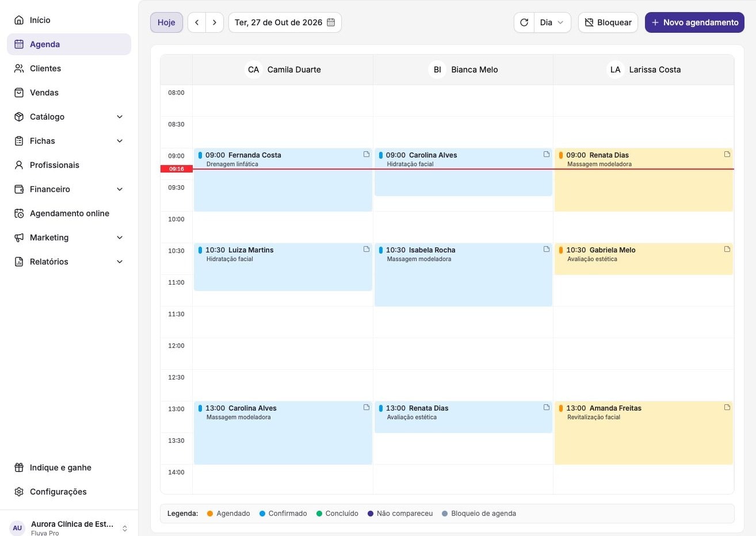
Task: Open note icon on Fernanda Costa 09:00 appointment
Action: click(366, 154)
